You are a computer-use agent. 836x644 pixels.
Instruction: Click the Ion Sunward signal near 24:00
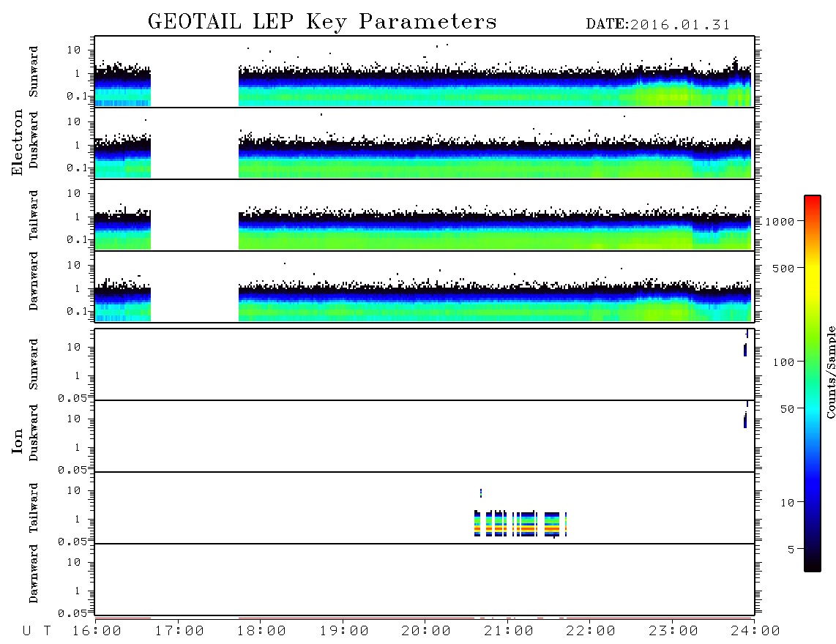(x=746, y=344)
